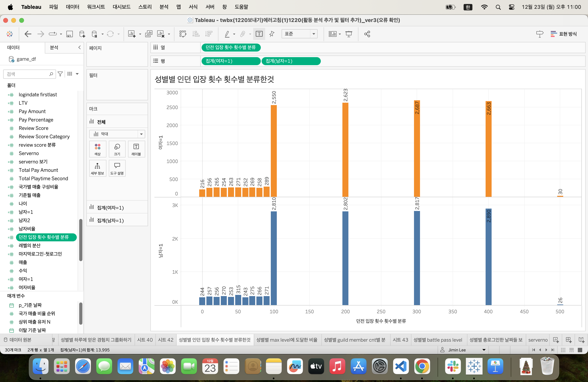
Task: Switch to the 시트 42 sheet tab
Action: point(166,340)
